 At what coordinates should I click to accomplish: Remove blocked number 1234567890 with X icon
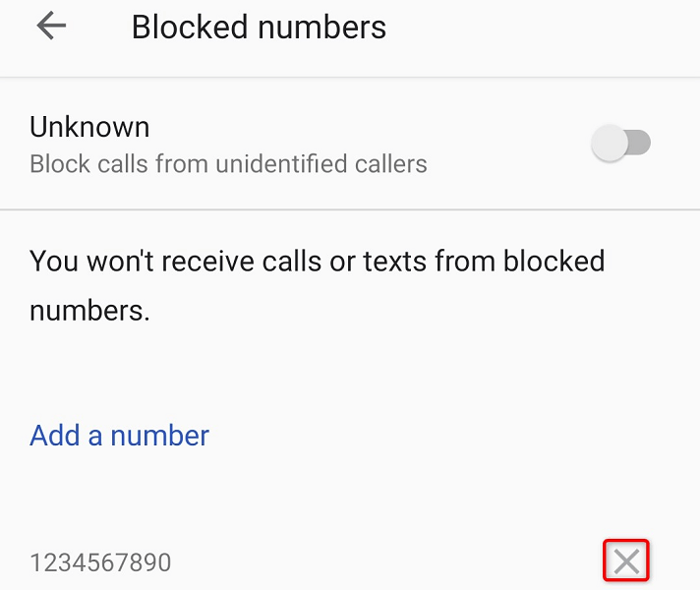pyautogui.click(x=626, y=560)
